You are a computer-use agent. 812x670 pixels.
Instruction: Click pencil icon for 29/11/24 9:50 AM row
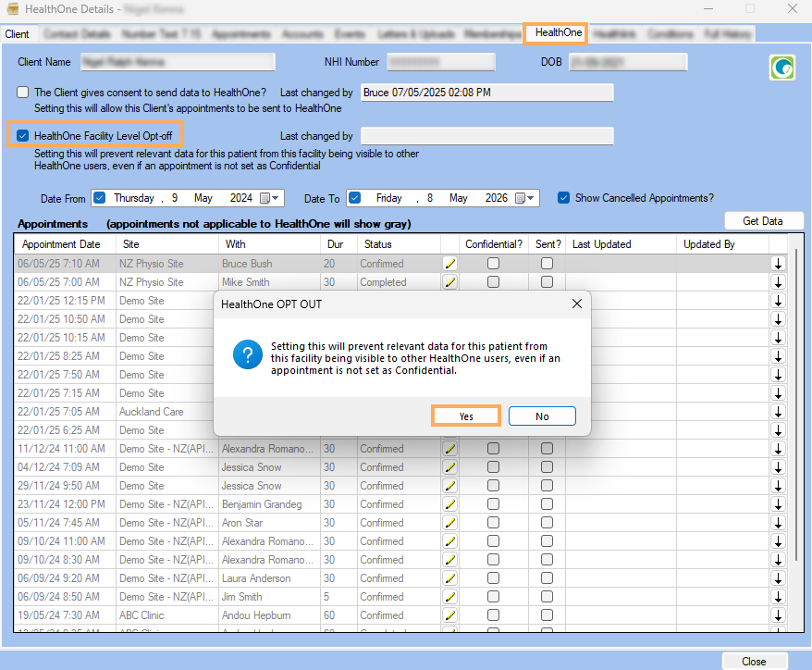pos(450,486)
